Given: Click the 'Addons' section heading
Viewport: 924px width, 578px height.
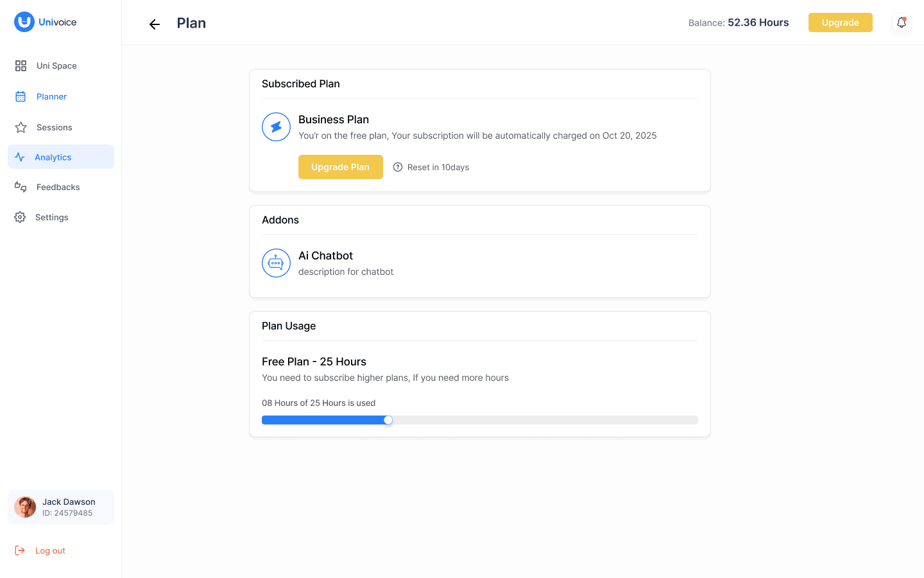Looking at the screenshot, I should pos(280,220).
